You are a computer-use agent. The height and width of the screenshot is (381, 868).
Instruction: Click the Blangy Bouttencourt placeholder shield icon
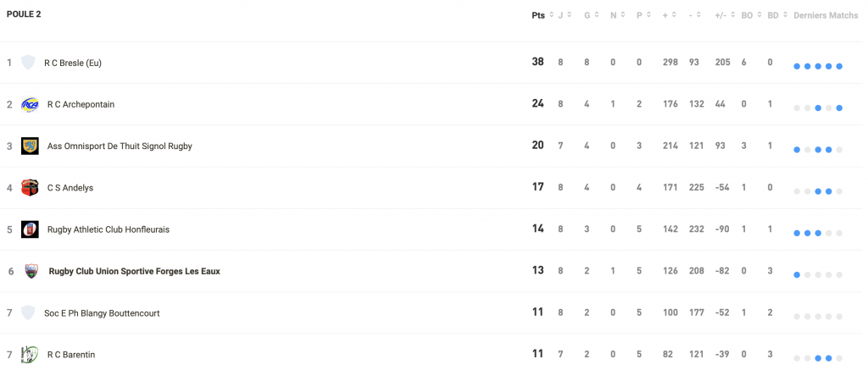click(28, 312)
